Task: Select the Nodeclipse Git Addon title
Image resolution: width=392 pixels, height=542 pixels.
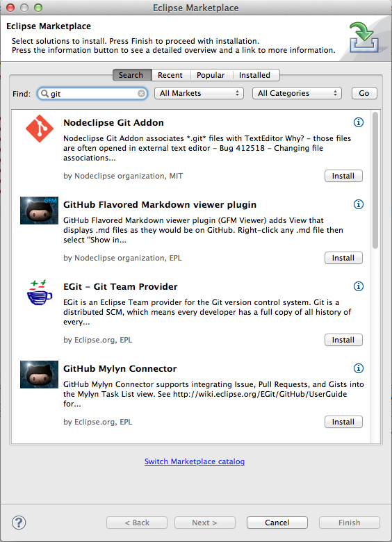Action: [113, 123]
